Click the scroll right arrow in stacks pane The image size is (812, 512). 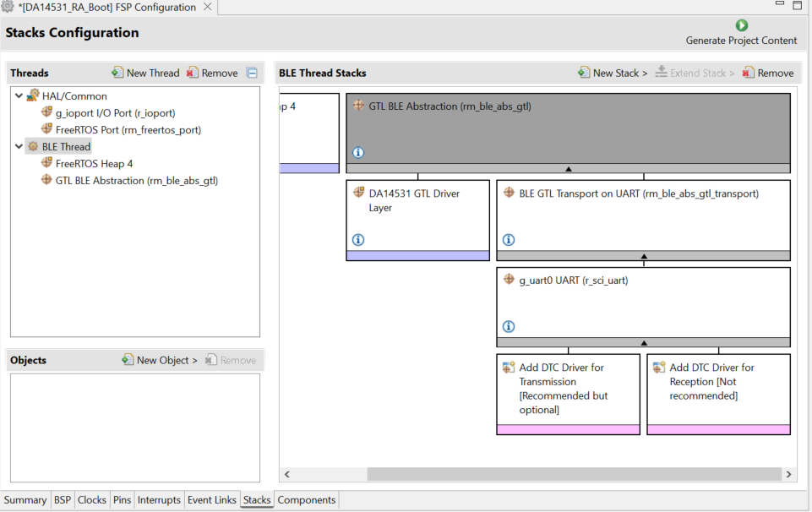coord(788,474)
